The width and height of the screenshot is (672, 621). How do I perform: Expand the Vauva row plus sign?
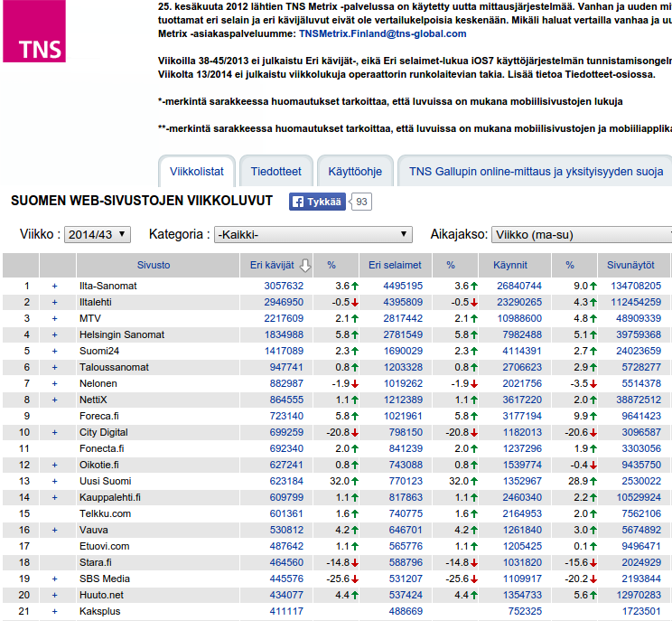coord(54,531)
